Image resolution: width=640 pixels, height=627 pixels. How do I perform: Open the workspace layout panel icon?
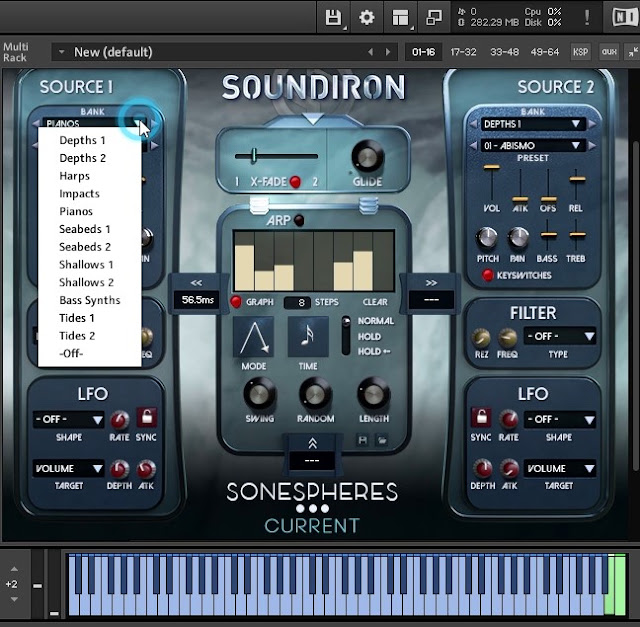pyautogui.click(x=400, y=18)
